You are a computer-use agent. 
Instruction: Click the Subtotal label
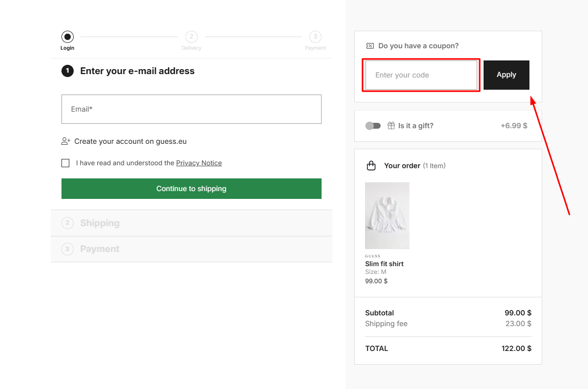click(x=380, y=313)
